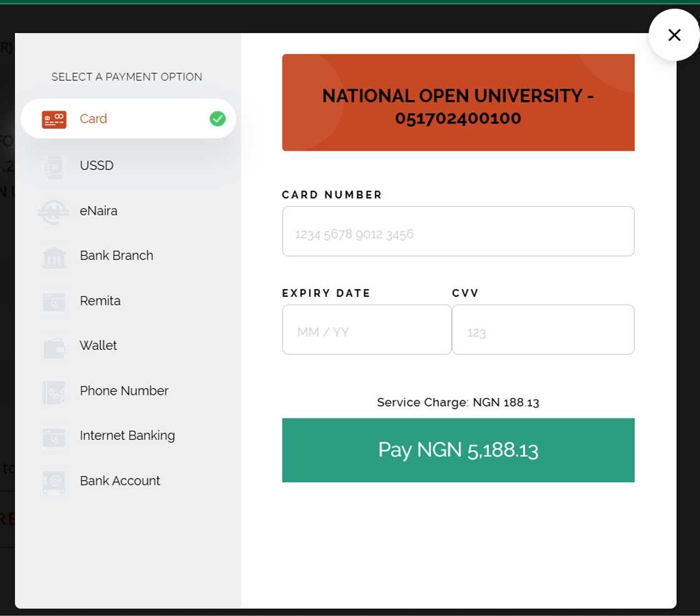Viewport: 700px width, 616px height.
Task: Click the CVV input box
Action: click(x=542, y=330)
